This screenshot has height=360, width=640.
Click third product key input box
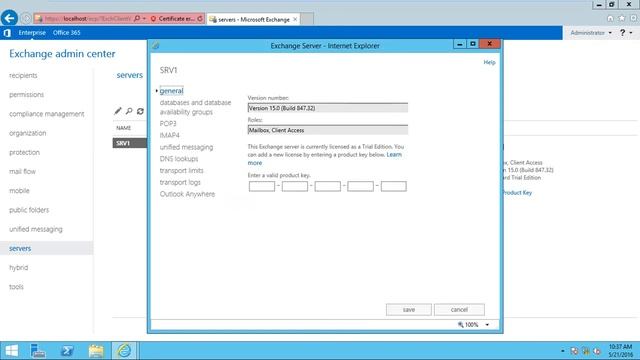click(328, 187)
